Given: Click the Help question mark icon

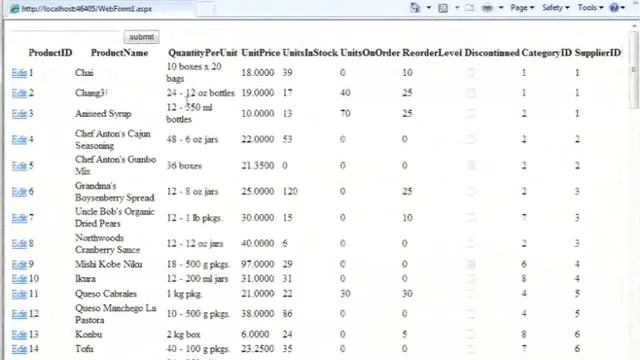Looking at the screenshot, I should click(614, 8).
